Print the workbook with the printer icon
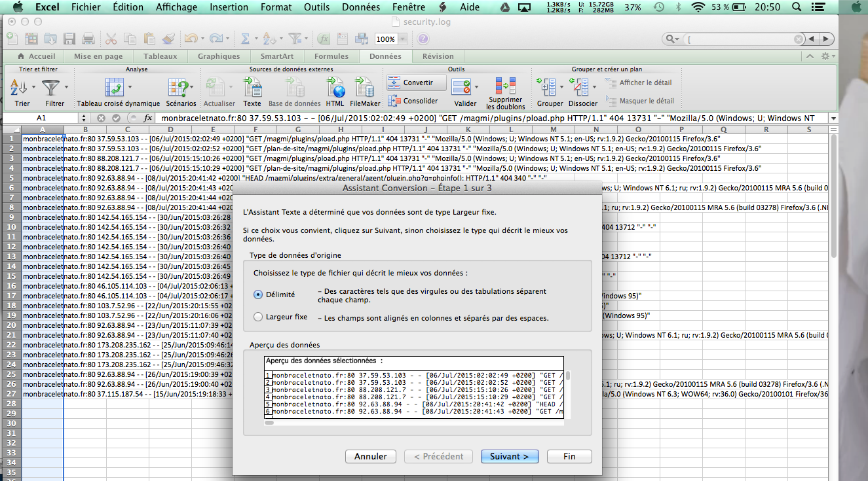Viewport: 868px width, 481px height. point(87,39)
